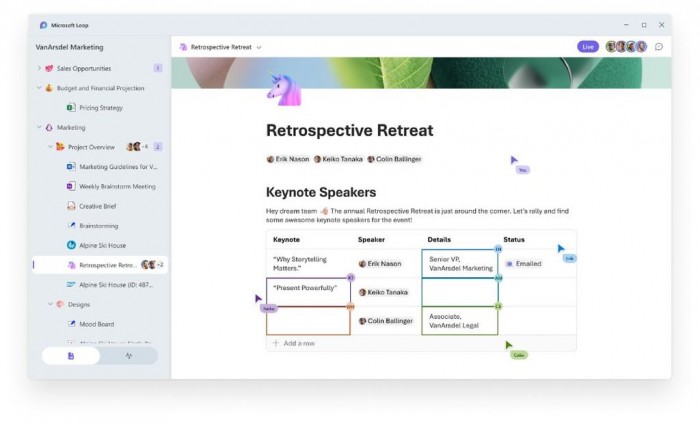Image resolution: width=700 pixels, height=422 pixels.
Task: Click the empty Keynote cell in Colin's row
Action: (308, 321)
